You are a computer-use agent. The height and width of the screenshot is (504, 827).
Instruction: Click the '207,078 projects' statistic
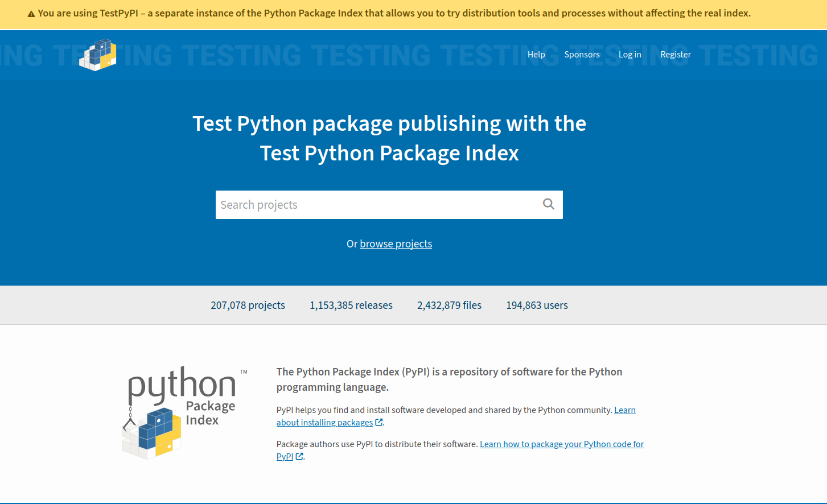248,305
